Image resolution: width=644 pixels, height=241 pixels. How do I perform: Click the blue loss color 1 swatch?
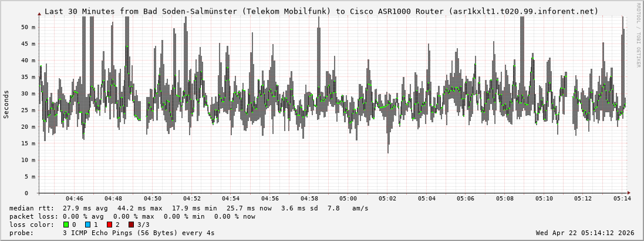tap(87, 225)
